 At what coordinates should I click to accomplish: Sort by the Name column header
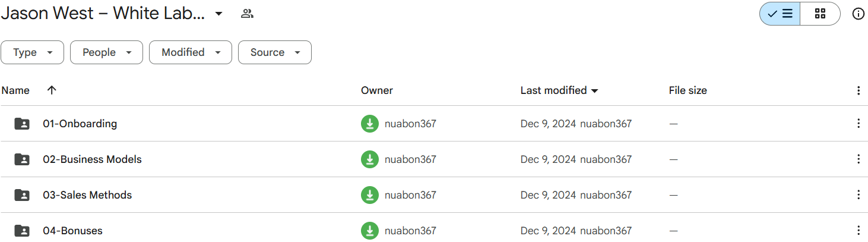pyautogui.click(x=15, y=90)
